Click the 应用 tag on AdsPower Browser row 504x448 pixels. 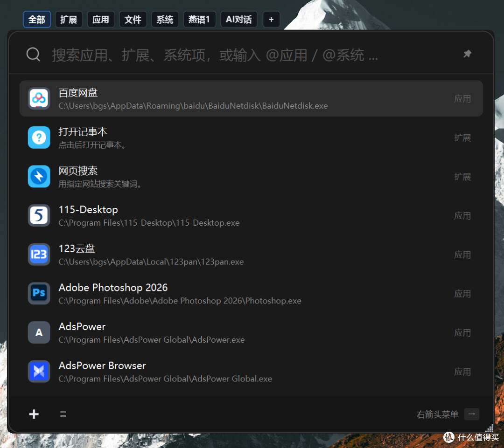462,372
